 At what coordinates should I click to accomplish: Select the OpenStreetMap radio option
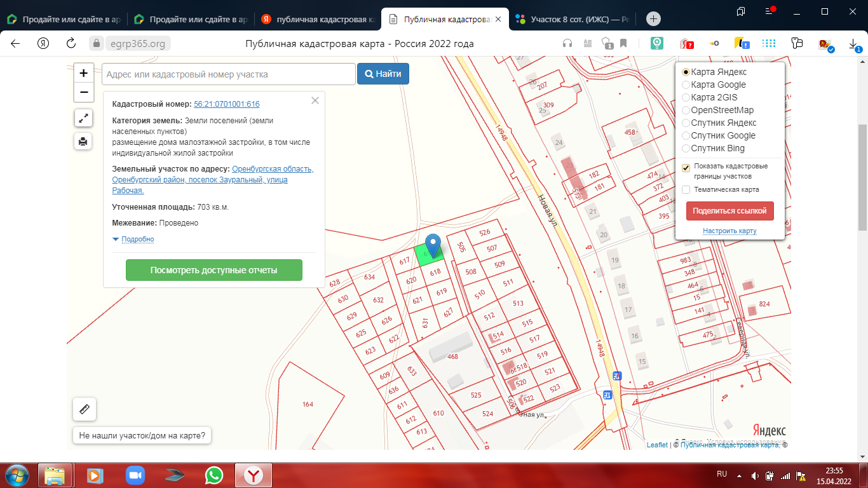(686, 110)
